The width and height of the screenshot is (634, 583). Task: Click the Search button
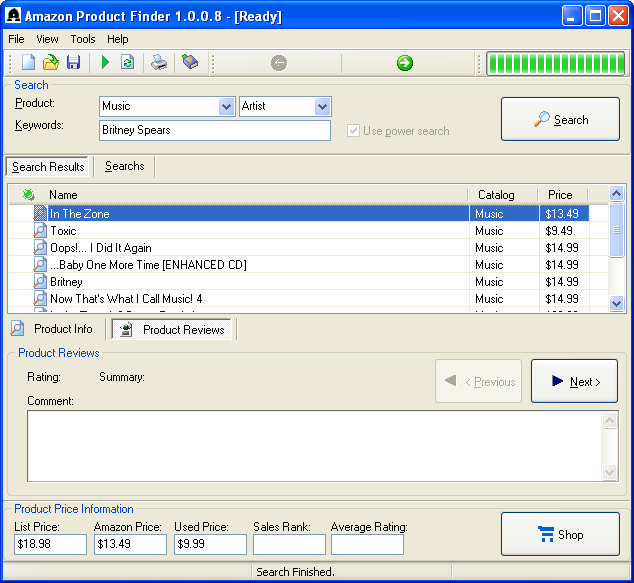(x=560, y=120)
